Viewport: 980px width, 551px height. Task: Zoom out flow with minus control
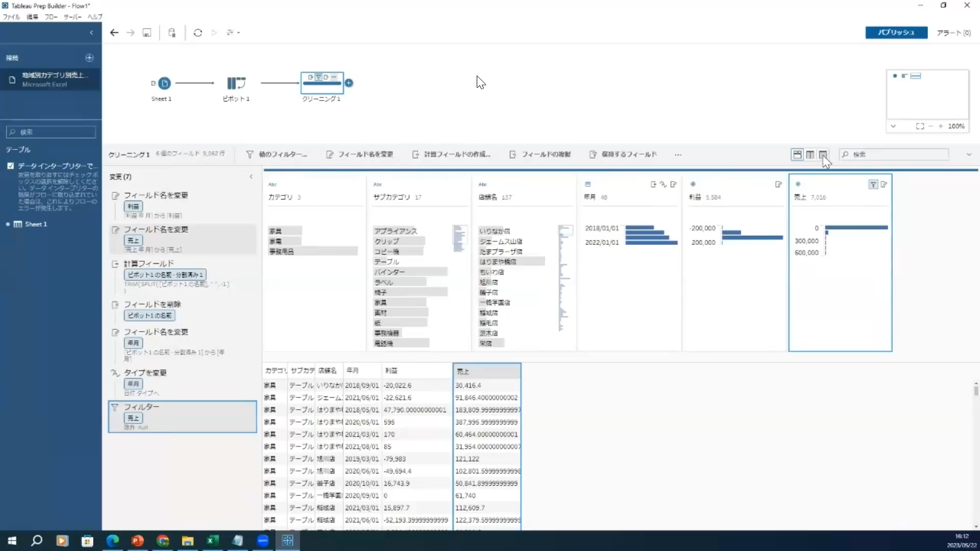(x=931, y=126)
